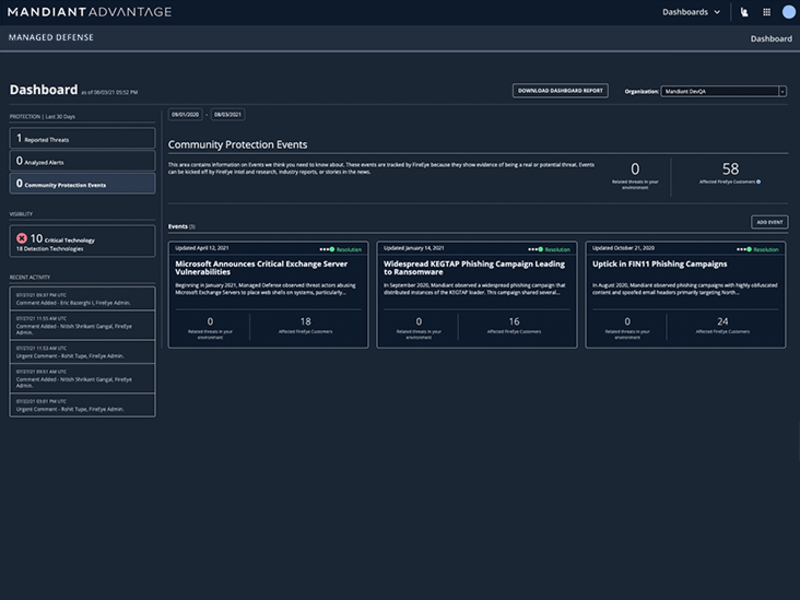Click 'Updated October 21, 2020' date text
This screenshot has height=600, width=800.
point(623,248)
